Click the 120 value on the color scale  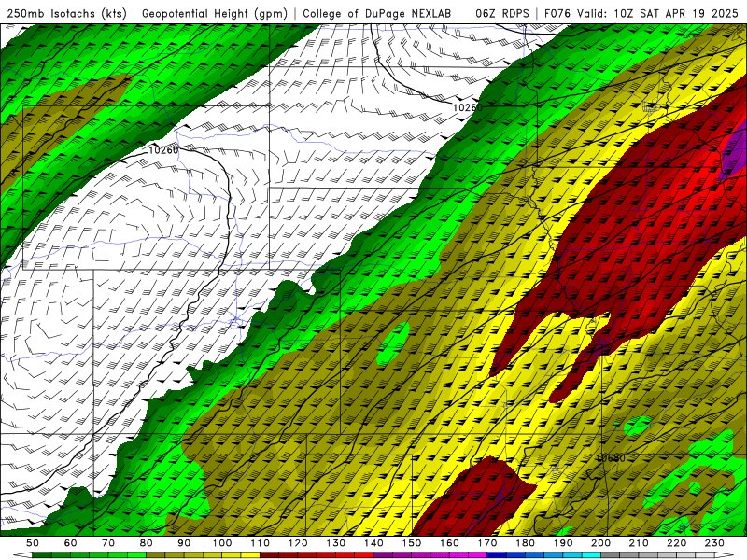tap(298, 543)
